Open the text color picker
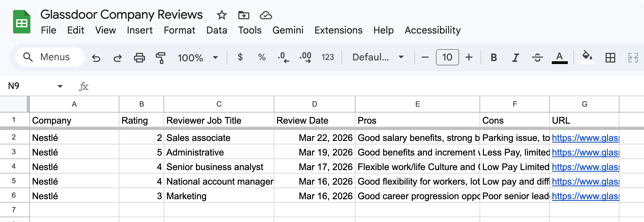644x222 pixels. click(x=560, y=57)
